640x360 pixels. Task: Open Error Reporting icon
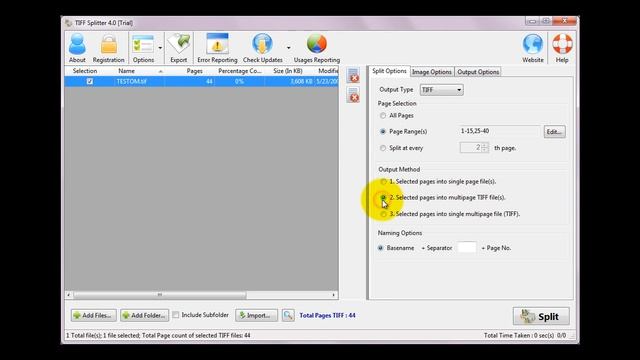pos(217,44)
